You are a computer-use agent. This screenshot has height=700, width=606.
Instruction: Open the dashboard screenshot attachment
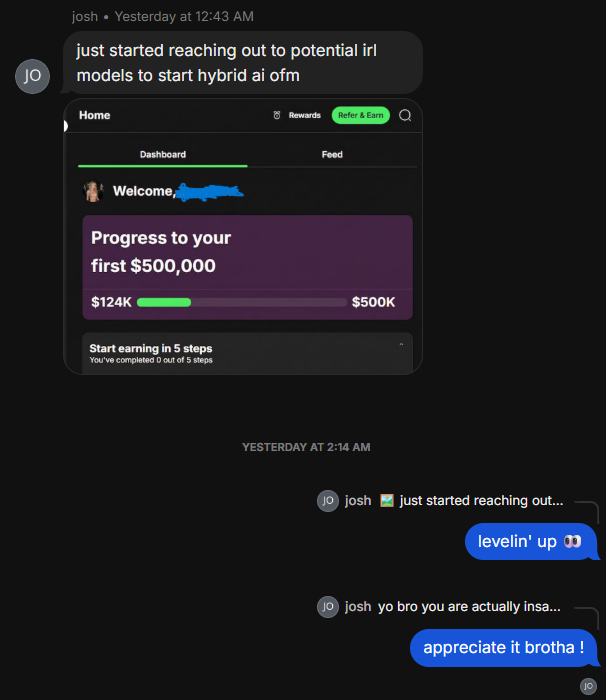243,237
